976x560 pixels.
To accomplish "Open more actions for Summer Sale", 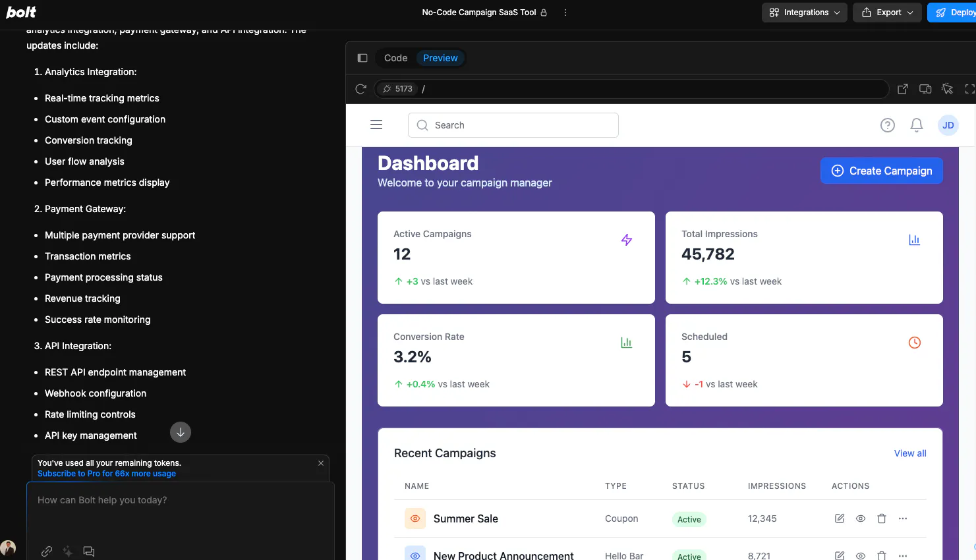I will click(x=903, y=518).
